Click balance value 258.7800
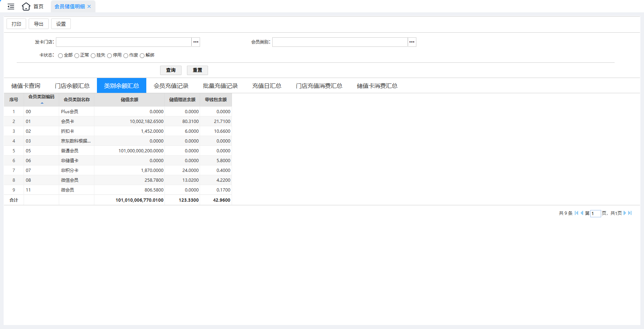Screen dimensions: 644x329 154,180
